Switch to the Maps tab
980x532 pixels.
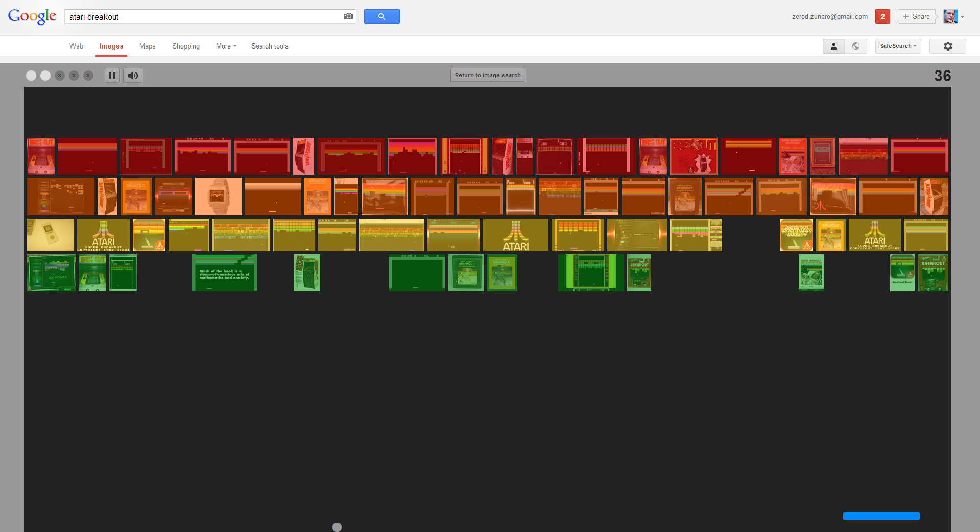pos(147,46)
